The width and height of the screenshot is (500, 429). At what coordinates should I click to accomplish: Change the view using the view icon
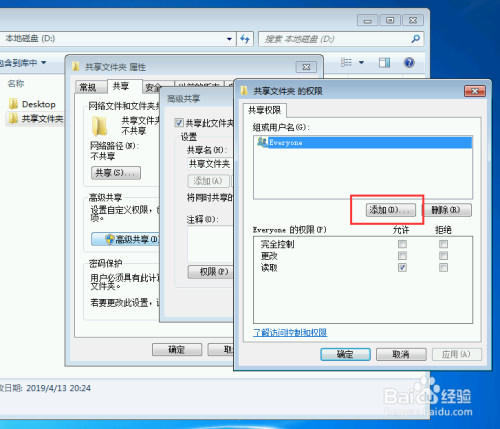click(346, 62)
